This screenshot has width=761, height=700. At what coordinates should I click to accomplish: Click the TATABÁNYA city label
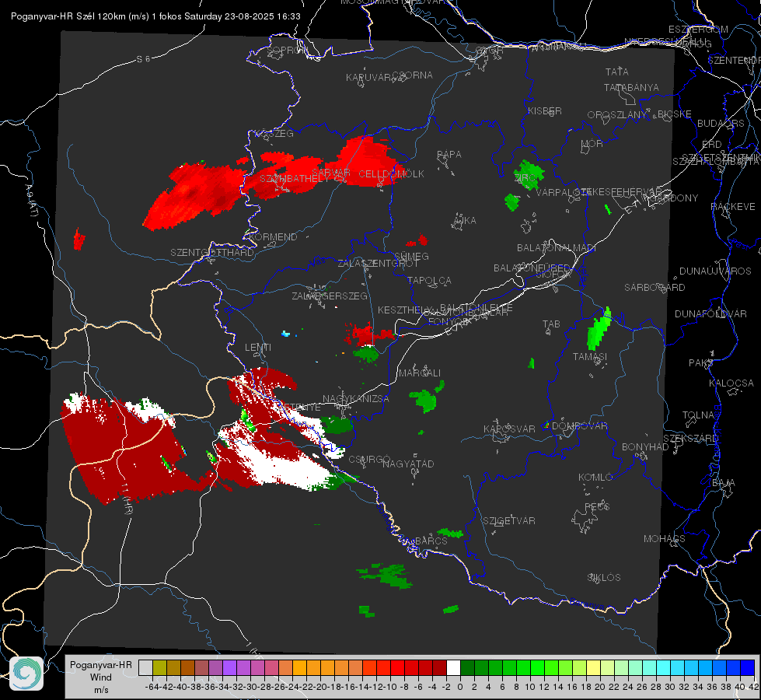[631, 87]
